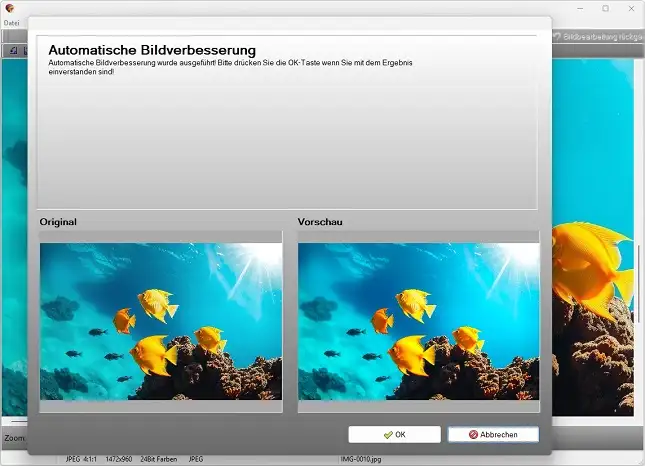The image size is (645, 466).
Task: Click the large fish in the background image
Action: 590,260
